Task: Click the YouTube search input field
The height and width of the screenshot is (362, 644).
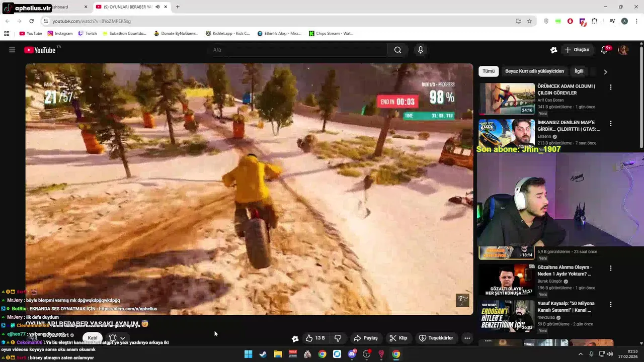Action: [297, 50]
